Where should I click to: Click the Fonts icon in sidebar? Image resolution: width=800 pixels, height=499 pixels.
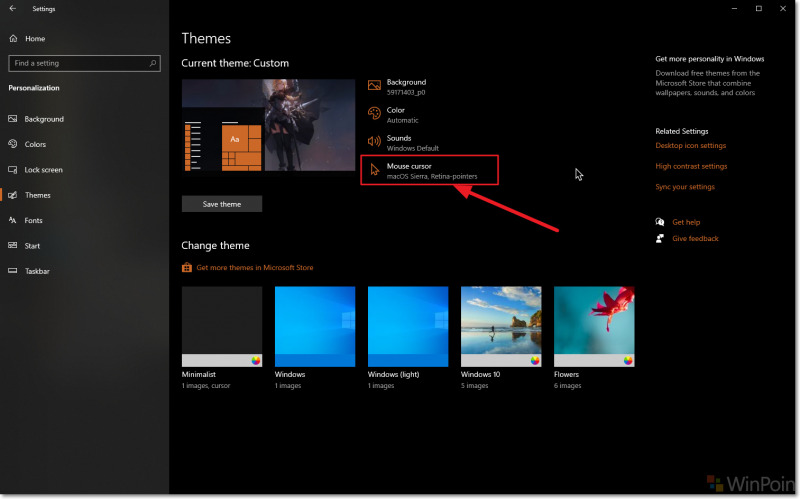[13, 220]
